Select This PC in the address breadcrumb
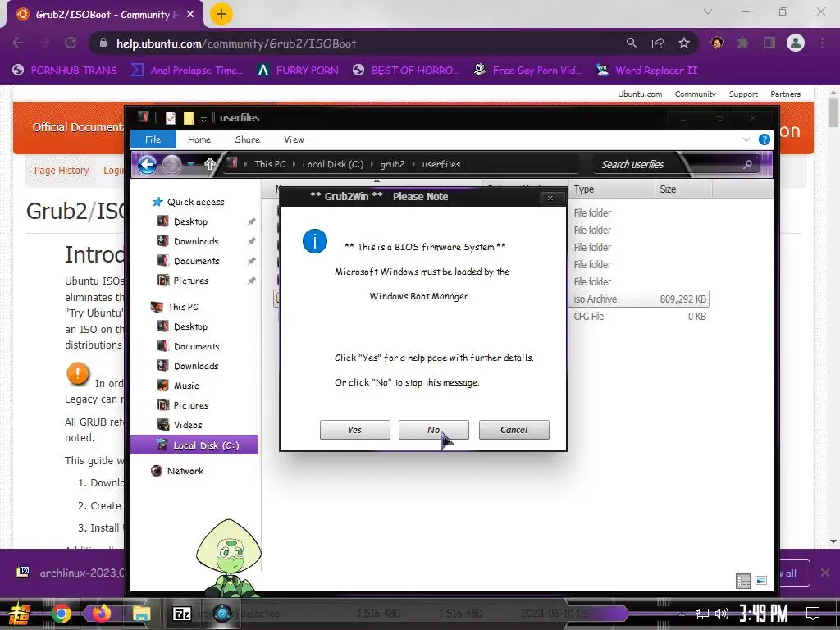Image resolution: width=840 pixels, height=630 pixels. click(x=270, y=164)
